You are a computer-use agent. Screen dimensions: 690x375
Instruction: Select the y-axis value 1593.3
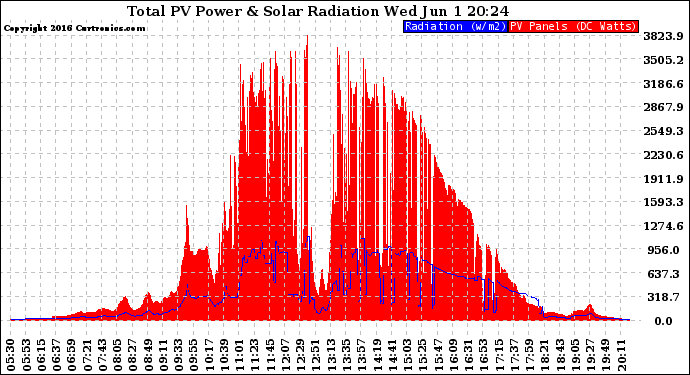click(x=663, y=202)
